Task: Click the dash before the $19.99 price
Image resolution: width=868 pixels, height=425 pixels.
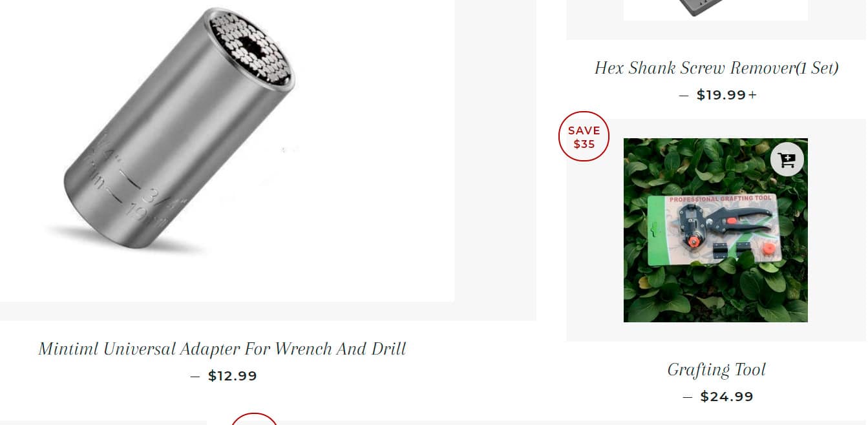Action: [x=684, y=96]
